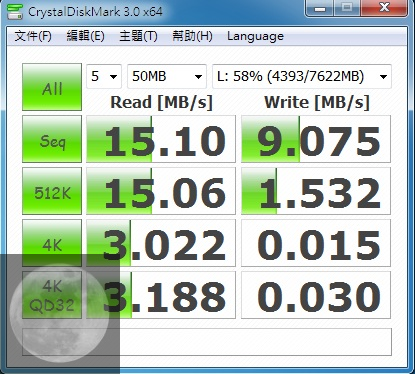Viewport: 415px width, 374px height.
Task: Open the 文件(F) menu
Action: click(33, 36)
